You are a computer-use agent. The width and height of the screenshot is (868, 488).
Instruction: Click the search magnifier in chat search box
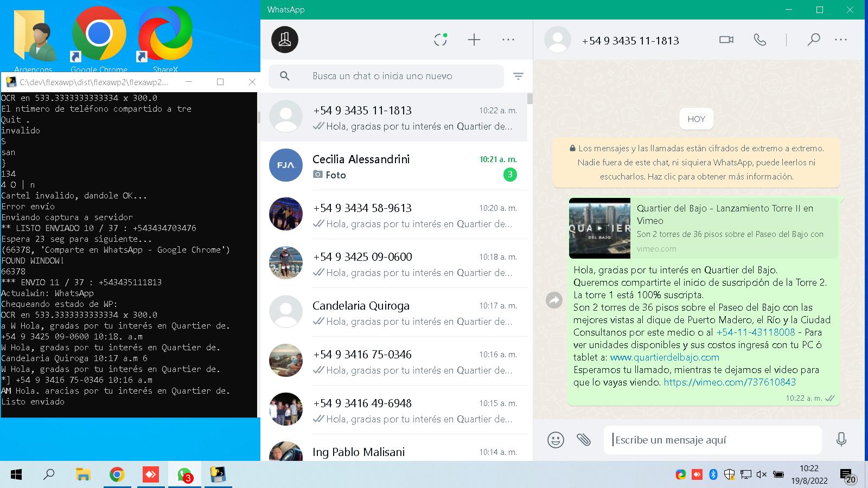pyautogui.click(x=285, y=76)
